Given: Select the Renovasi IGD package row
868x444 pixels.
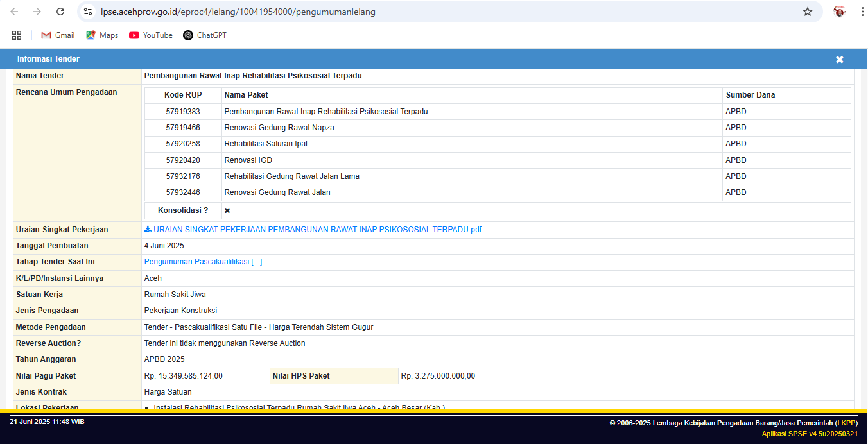Looking at the screenshot, I should [x=248, y=160].
